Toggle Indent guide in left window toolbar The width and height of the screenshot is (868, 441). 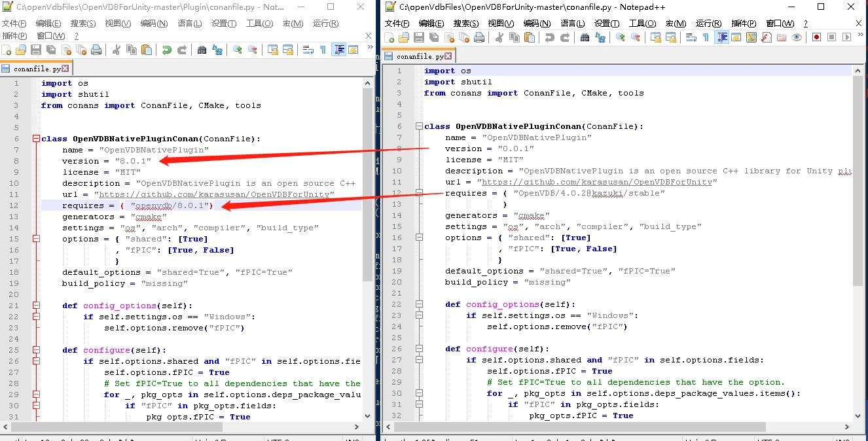tap(339, 50)
